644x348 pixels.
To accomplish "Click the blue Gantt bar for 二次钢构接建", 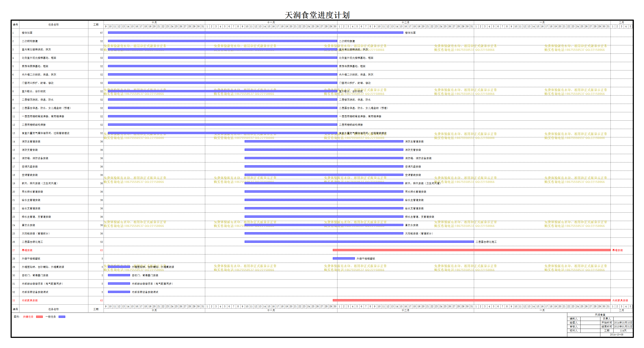I will 223,41.
